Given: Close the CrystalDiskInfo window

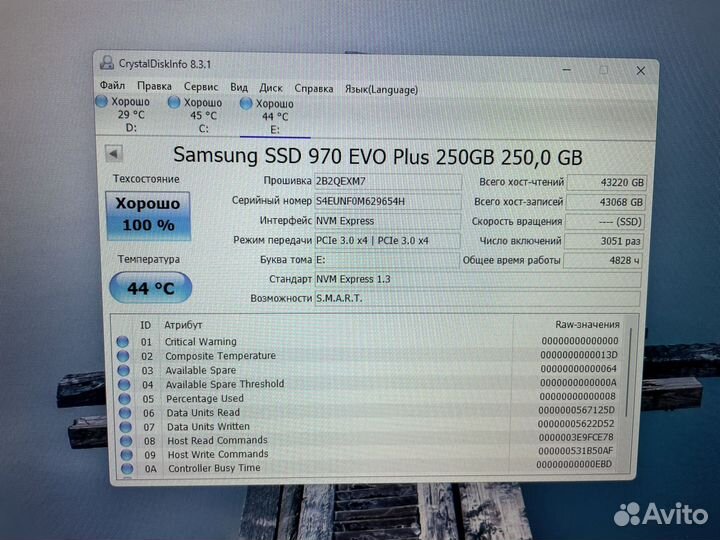Looking at the screenshot, I should (x=641, y=70).
